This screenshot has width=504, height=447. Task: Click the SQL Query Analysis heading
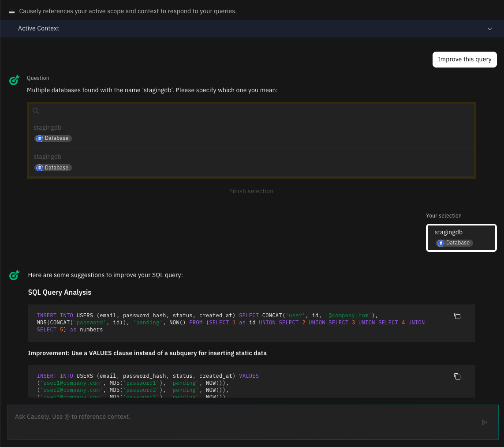60,292
